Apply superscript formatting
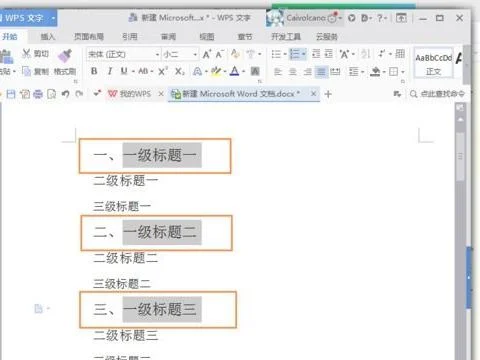 tap(163, 71)
